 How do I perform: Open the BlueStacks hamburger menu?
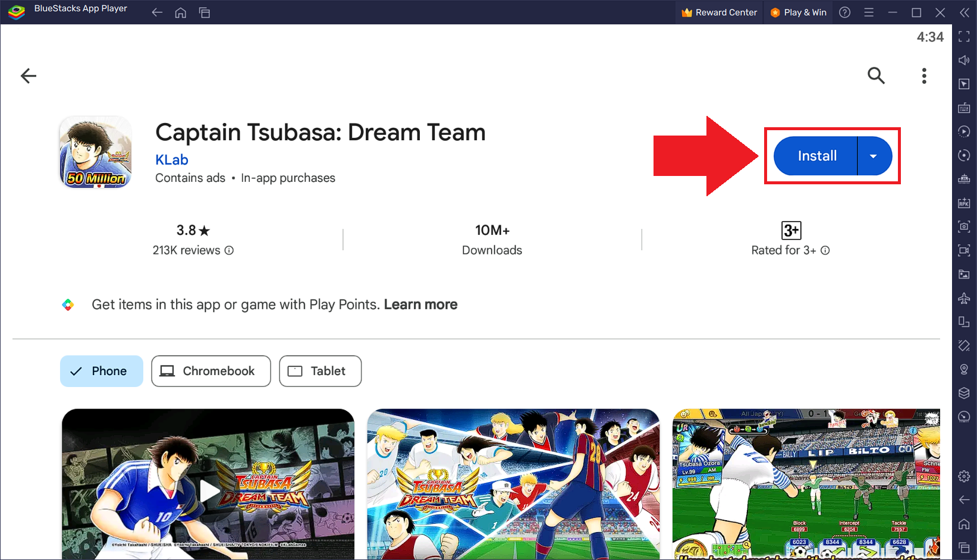869,12
